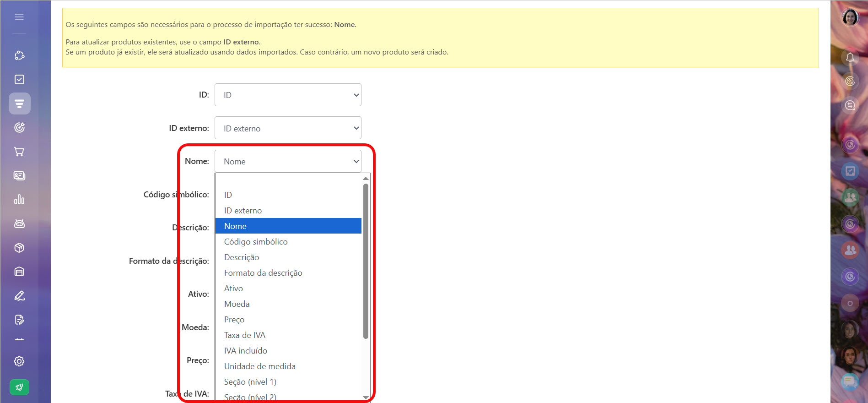Viewport: 868px width, 403px height.
Task: Click the dropdown list scrollbar down arrow
Action: [366, 397]
